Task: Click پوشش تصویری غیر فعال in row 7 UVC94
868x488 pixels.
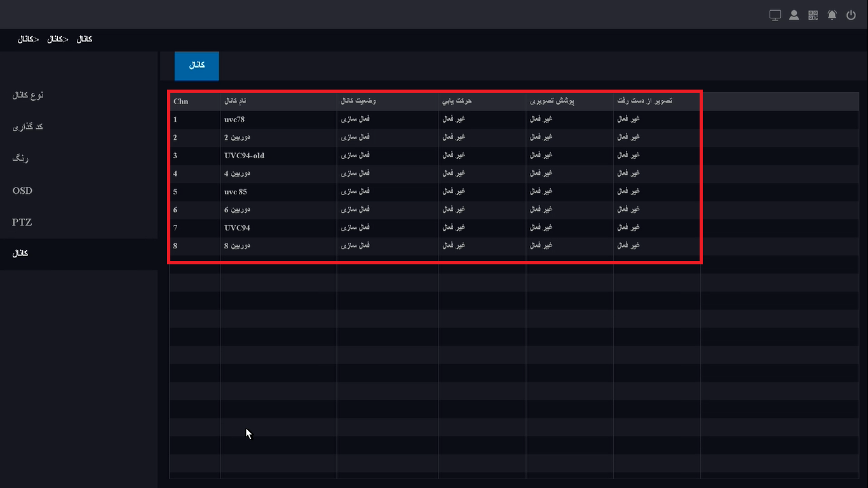Action: click(541, 227)
